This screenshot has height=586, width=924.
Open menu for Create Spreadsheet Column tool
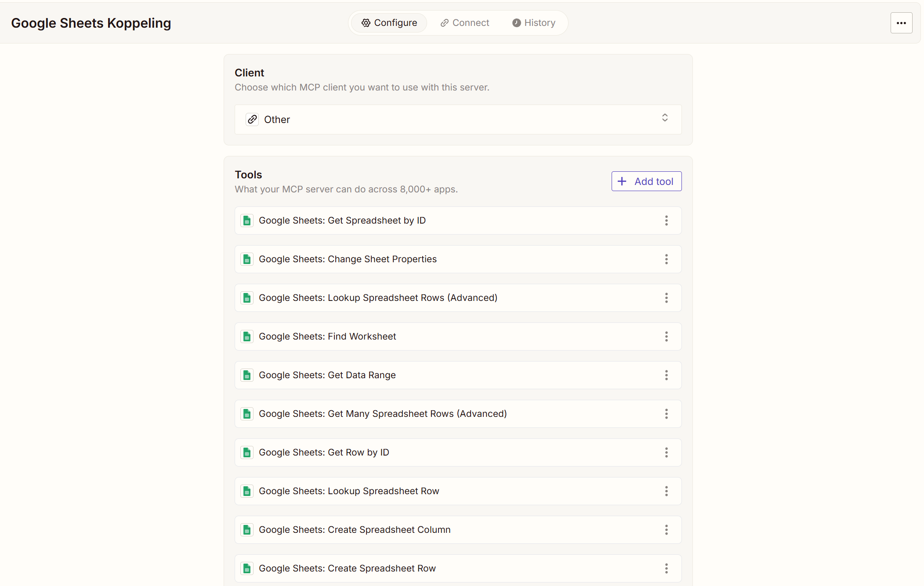(x=666, y=530)
